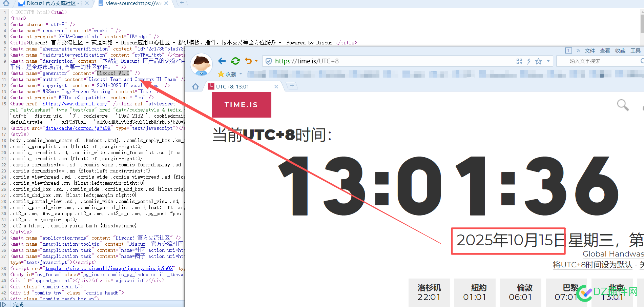This screenshot has height=307, width=644.
Task: Click the back arrow in inner browser
Action: tap(222, 61)
